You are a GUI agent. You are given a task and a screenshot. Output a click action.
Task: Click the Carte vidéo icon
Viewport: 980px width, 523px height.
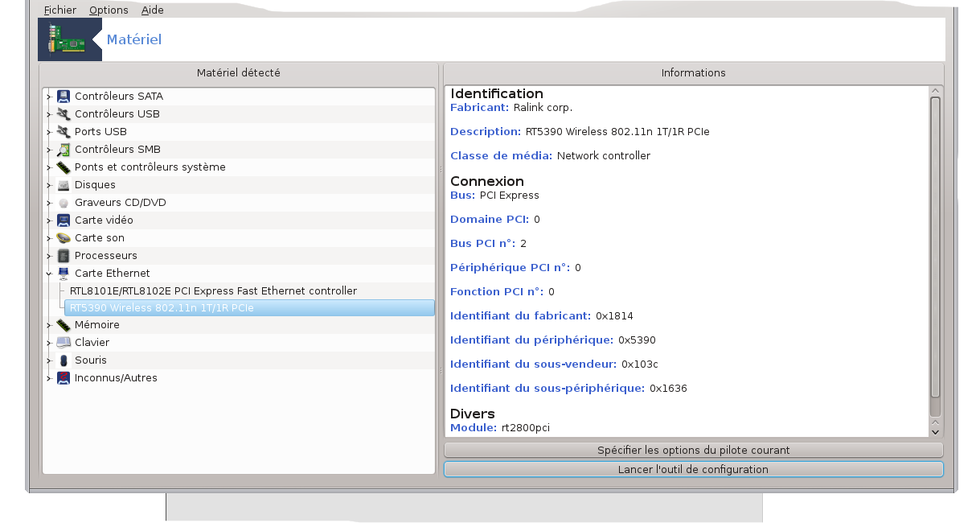[x=64, y=220]
